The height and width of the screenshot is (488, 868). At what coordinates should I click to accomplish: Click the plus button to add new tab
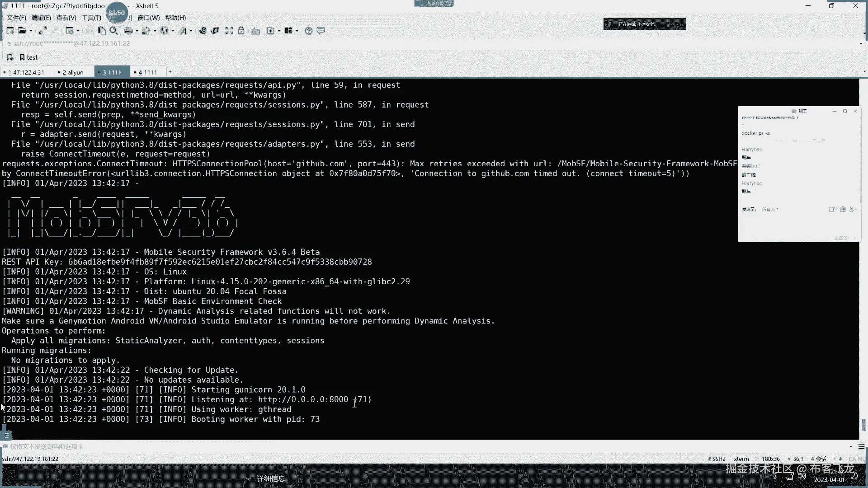[x=170, y=72]
